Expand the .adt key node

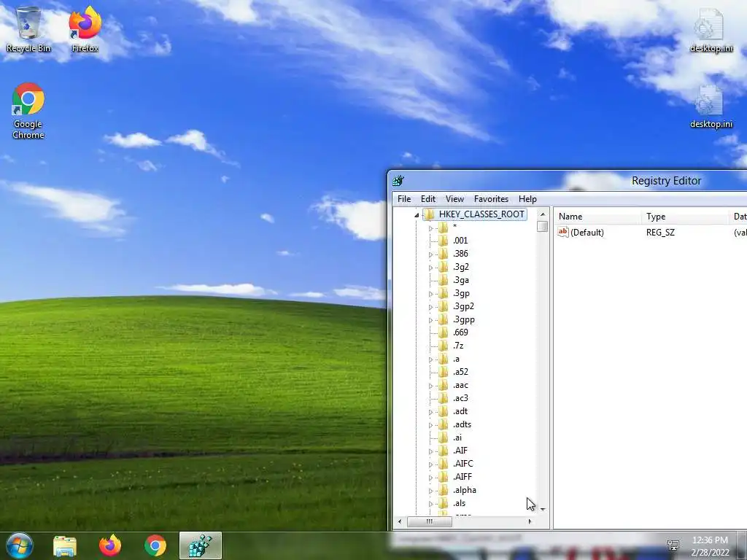430,413
